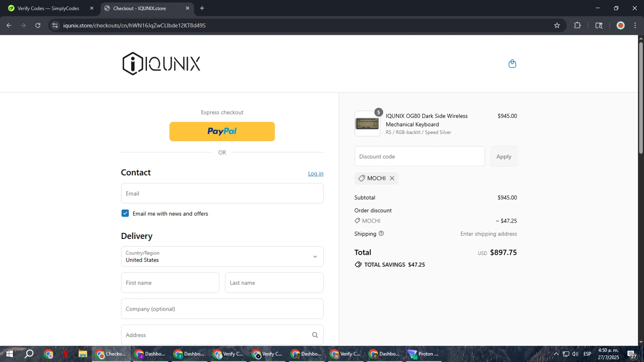Image resolution: width=644 pixels, height=362 pixels.
Task: Open the shopping bag cart icon
Action: click(512, 64)
